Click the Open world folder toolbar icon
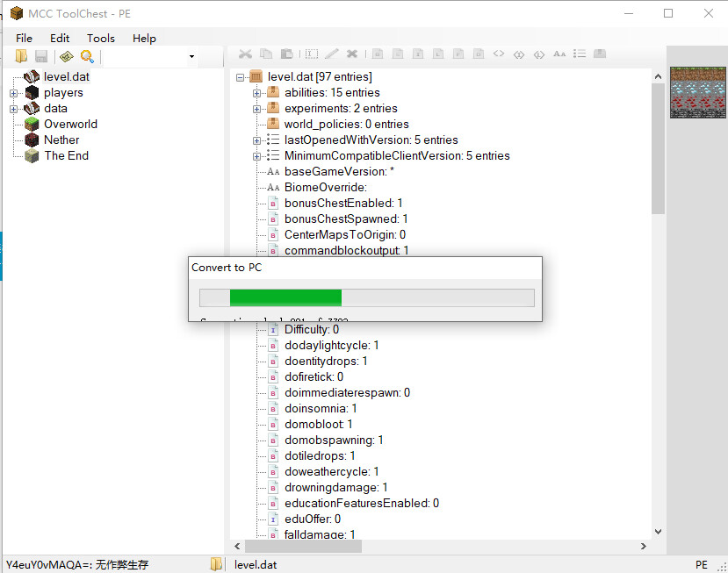728x573 pixels. click(x=21, y=56)
